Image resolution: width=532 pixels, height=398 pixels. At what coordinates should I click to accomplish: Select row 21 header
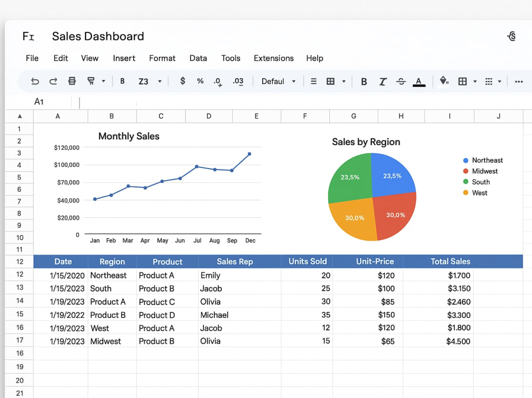click(x=19, y=393)
